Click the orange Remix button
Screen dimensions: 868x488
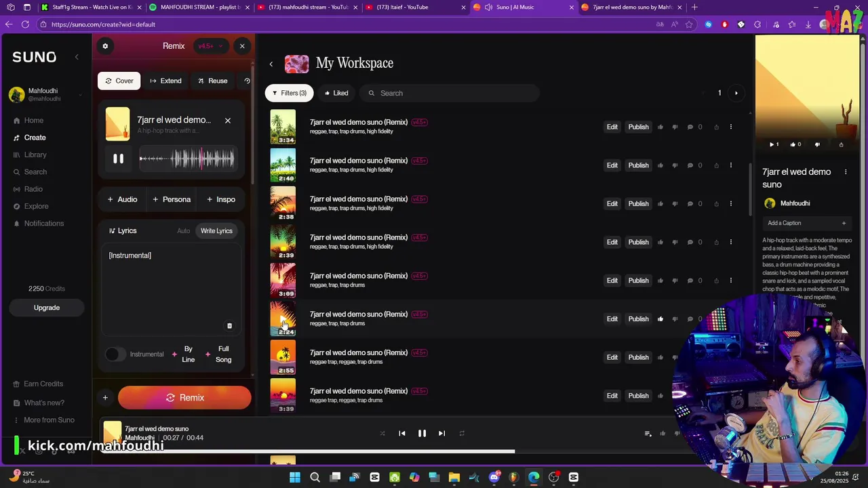click(x=184, y=398)
